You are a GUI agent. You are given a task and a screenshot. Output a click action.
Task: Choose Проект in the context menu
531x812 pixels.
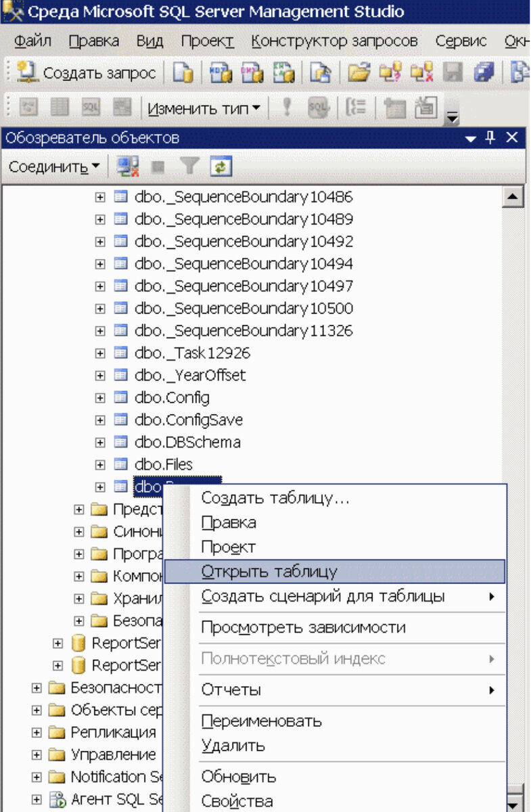point(336,547)
